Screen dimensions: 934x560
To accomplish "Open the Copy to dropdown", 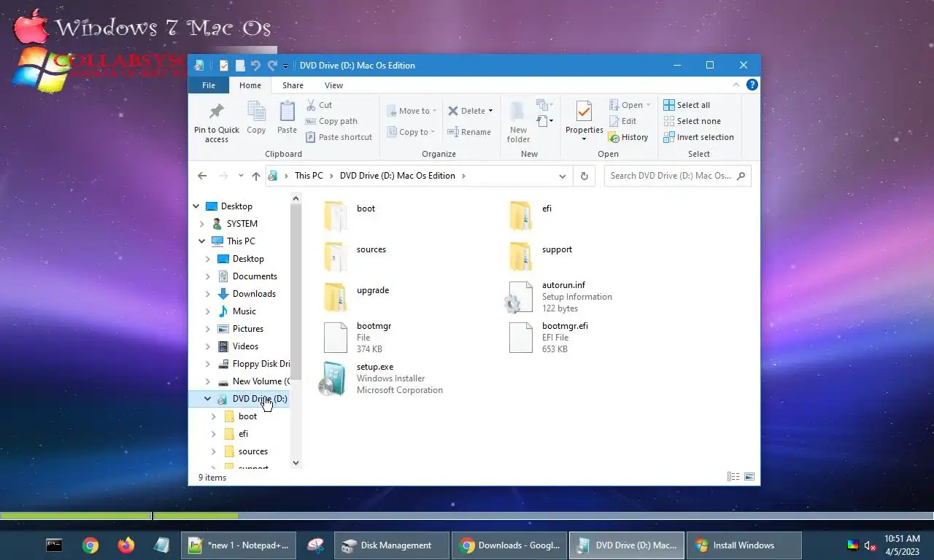I will pyautogui.click(x=412, y=132).
